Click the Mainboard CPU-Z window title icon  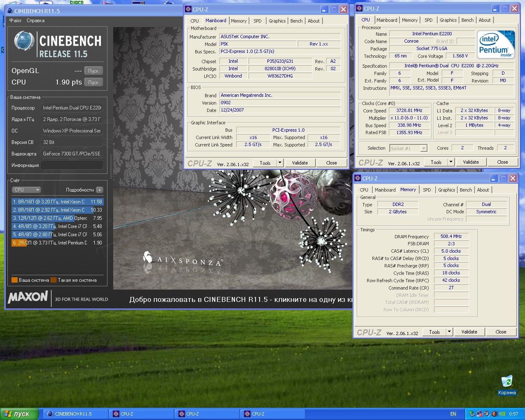tap(188, 9)
